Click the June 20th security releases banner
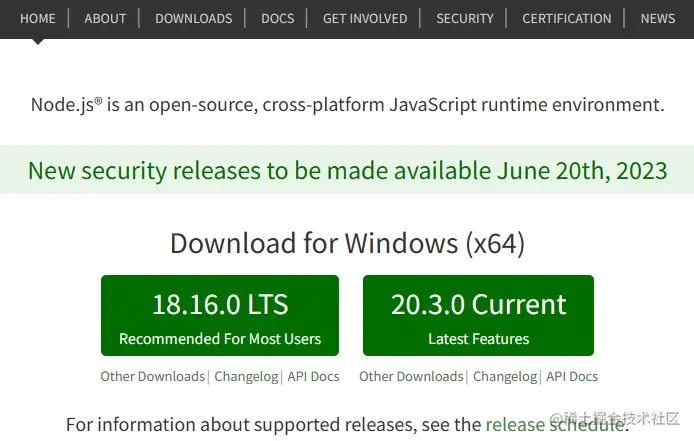694x441 pixels. (347, 170)
